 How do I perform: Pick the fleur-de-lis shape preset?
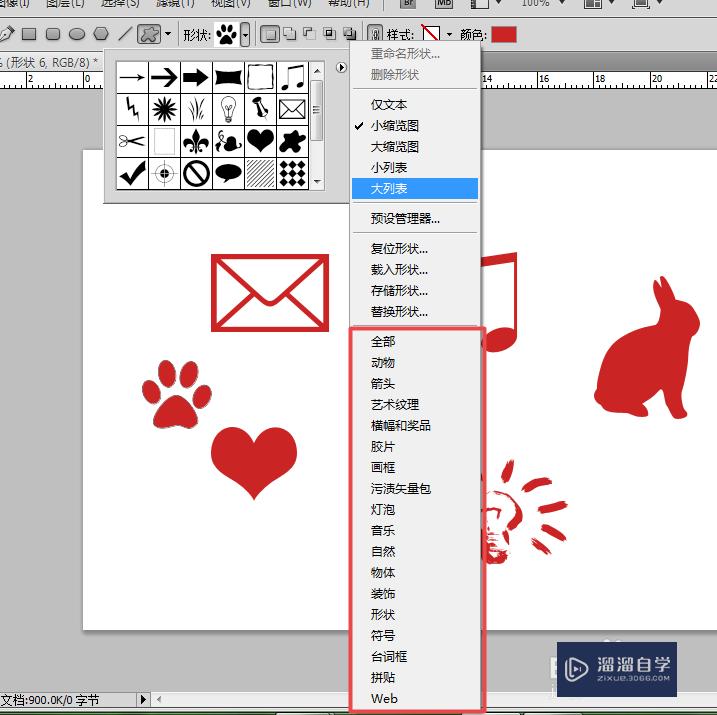pos(196,141)
